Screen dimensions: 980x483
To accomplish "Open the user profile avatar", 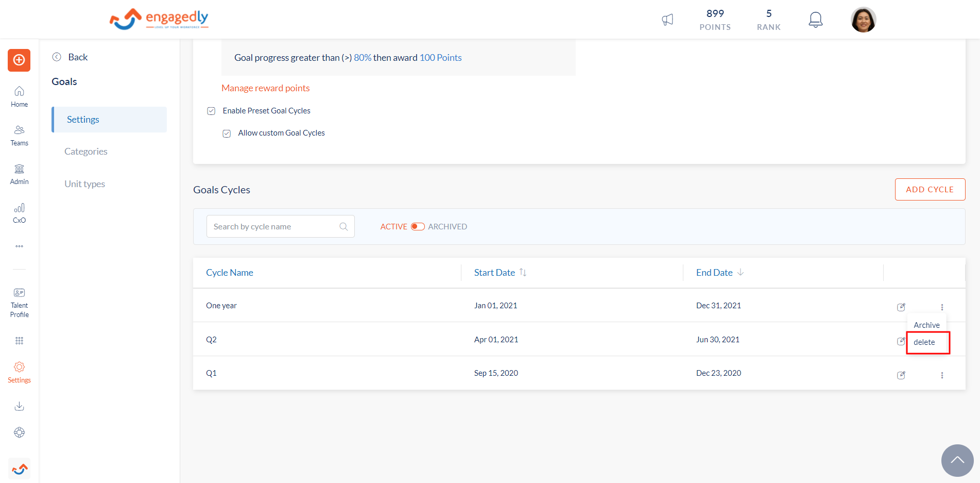I will (x=863, y=20).
